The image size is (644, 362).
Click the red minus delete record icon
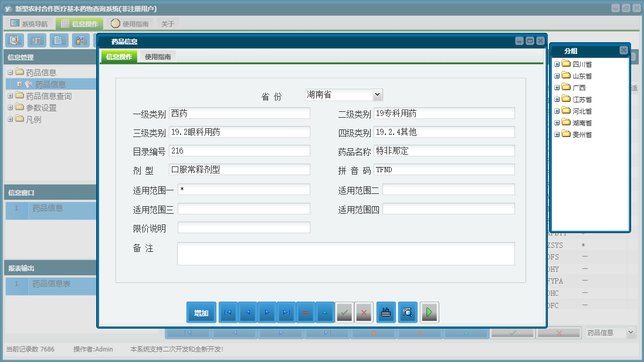coord(306,312)
